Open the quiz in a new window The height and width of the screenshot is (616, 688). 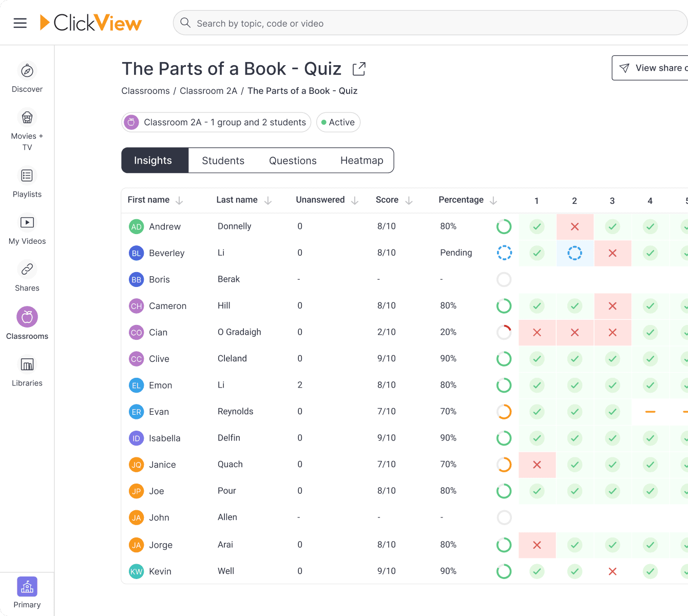358,68
